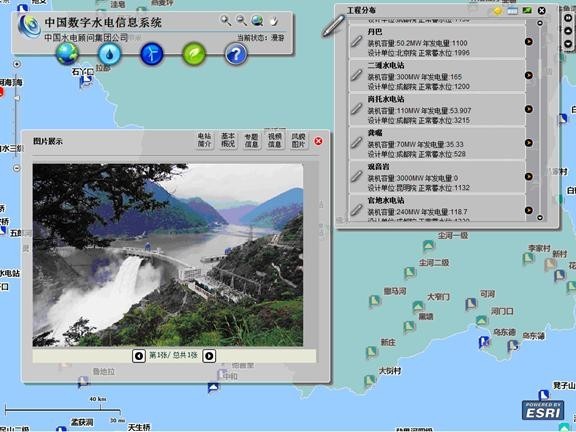
Task: Select the zoom in magnifier tool
Action: point(226,21)
